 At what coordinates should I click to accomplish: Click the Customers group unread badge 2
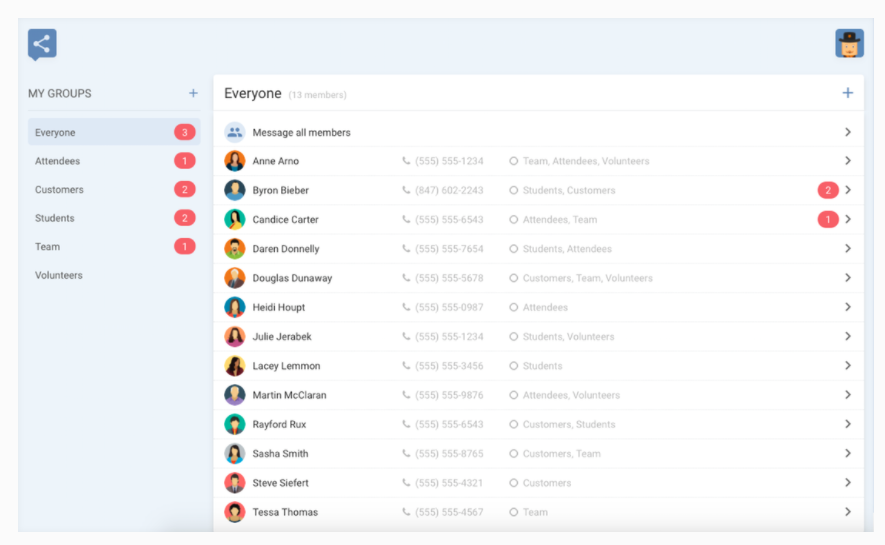(x=185, y=190)
